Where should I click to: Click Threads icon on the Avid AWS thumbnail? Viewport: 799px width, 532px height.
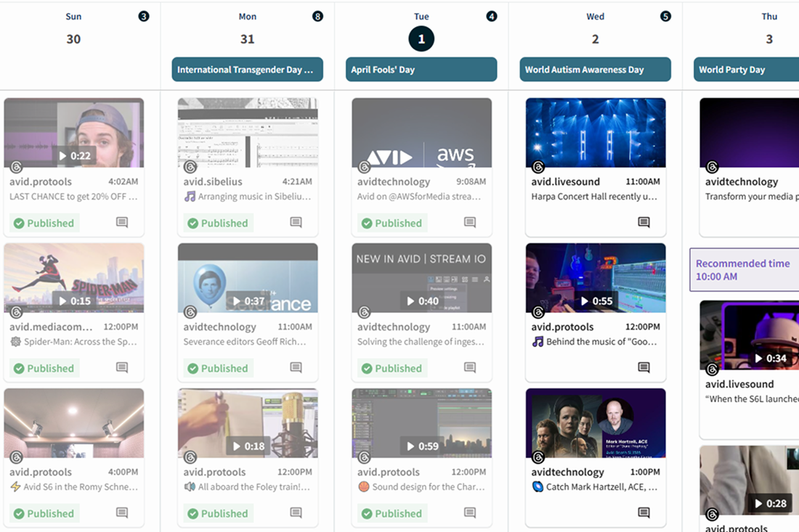tap(364, 167)
